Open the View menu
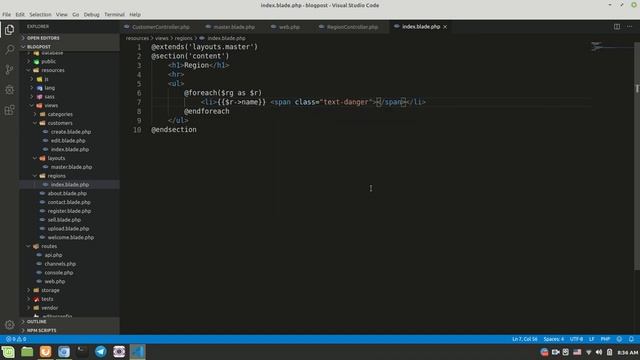Image resolution: width=640 pixels, height=360 pixels. 62,14
